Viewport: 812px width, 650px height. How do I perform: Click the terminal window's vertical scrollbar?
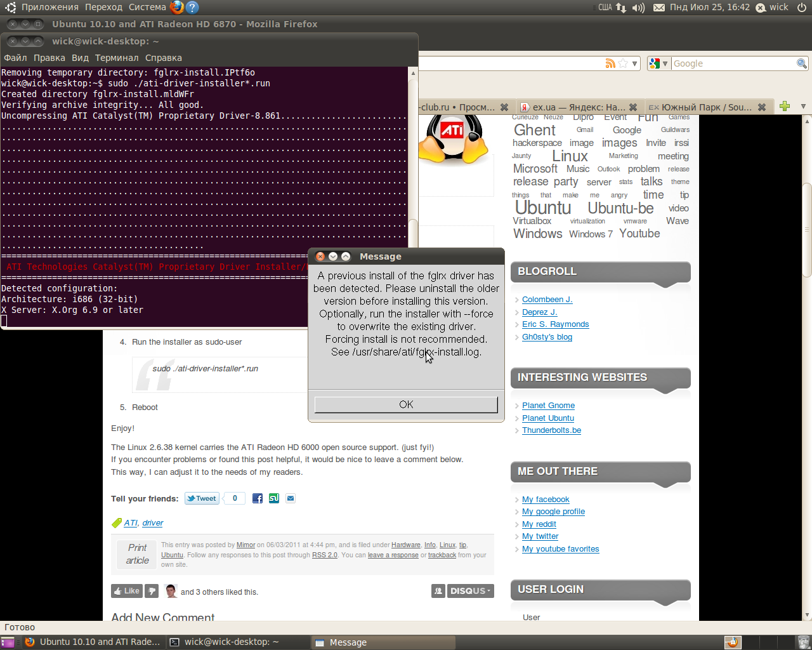pos(413,197)
